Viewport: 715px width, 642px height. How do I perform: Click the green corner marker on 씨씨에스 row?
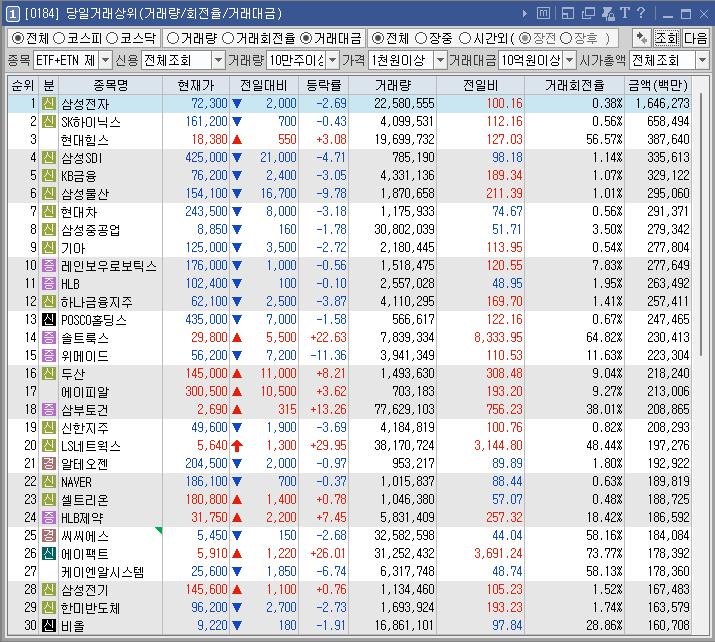(160, 530)
